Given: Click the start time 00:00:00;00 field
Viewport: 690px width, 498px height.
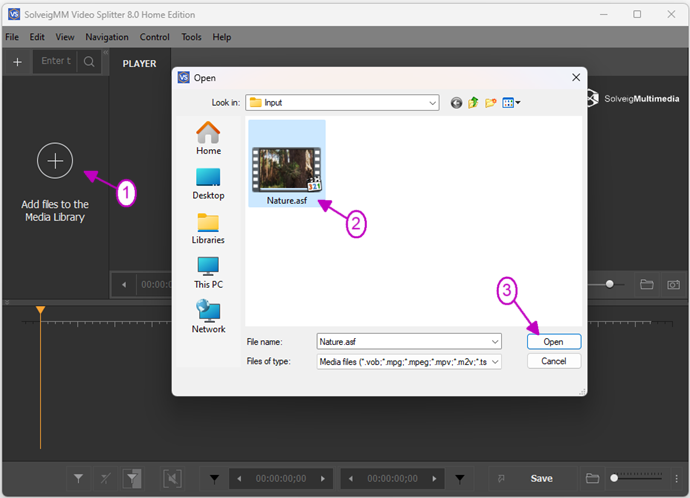Looking at the screenshot, I should point(281,479).
